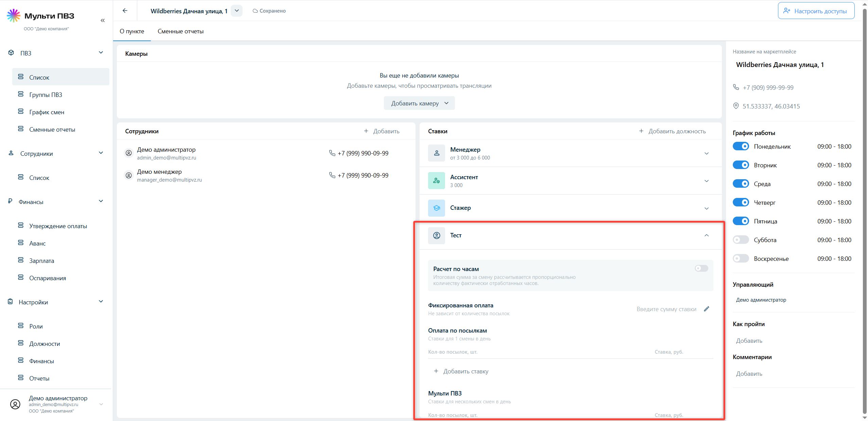
Task: Enable the Воскресенье schedule toggle
Action: point(741,258)
